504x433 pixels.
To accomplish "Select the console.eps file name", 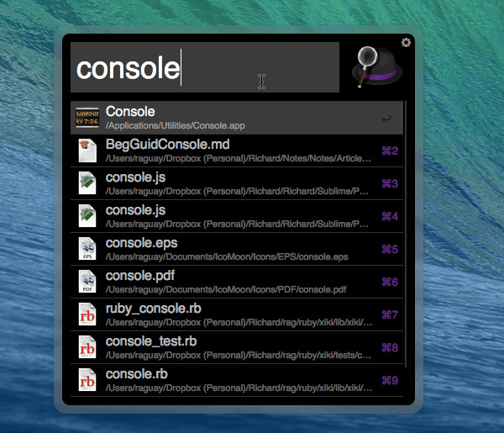I will point(141,243).
